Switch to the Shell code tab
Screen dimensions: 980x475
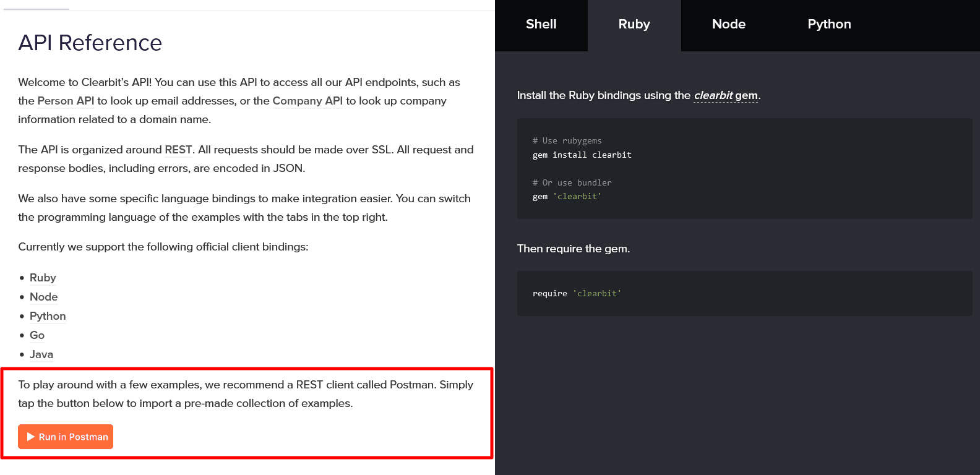(541, 25)
